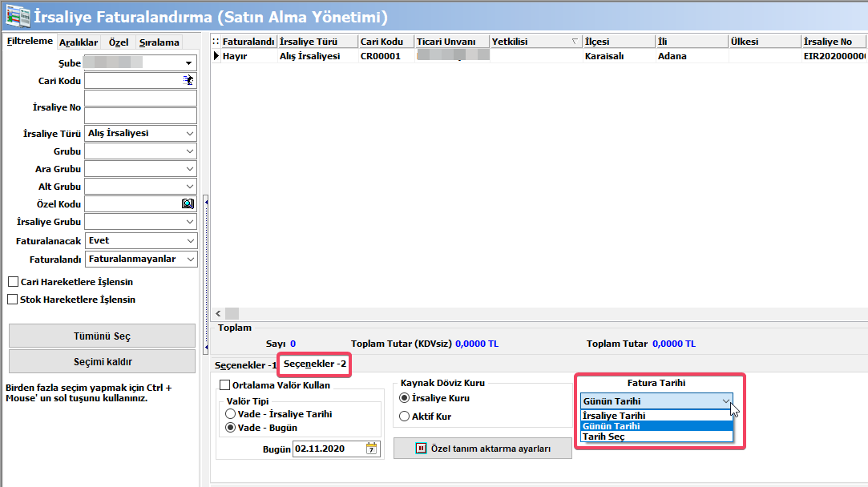This screenshot has width=868, height=487.
Task: Click the horizontal scrollbar thumb of the grid
Action: pos(232,313)
